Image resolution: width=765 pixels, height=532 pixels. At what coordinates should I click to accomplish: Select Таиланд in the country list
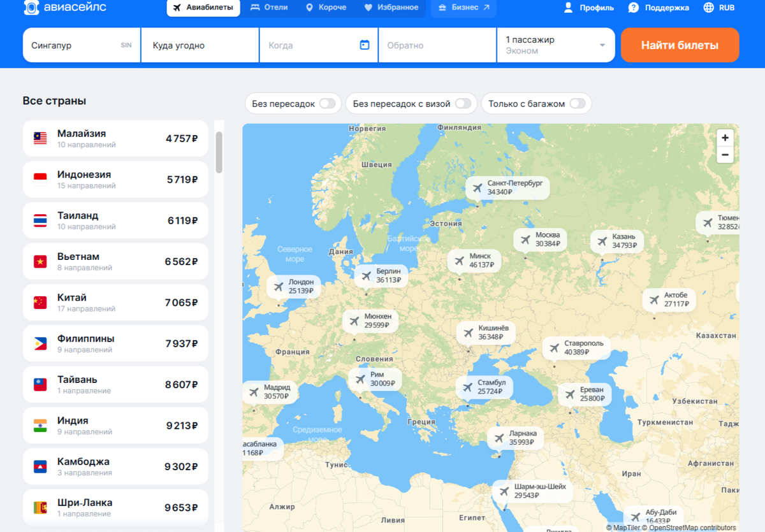pos(115,220)
